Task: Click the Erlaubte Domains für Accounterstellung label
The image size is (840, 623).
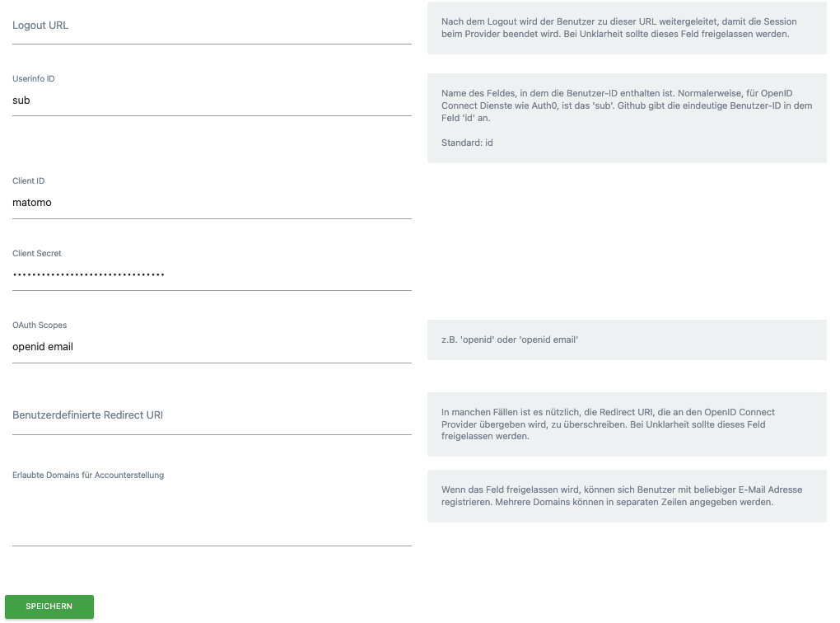Action: click(x=88, y=475)
